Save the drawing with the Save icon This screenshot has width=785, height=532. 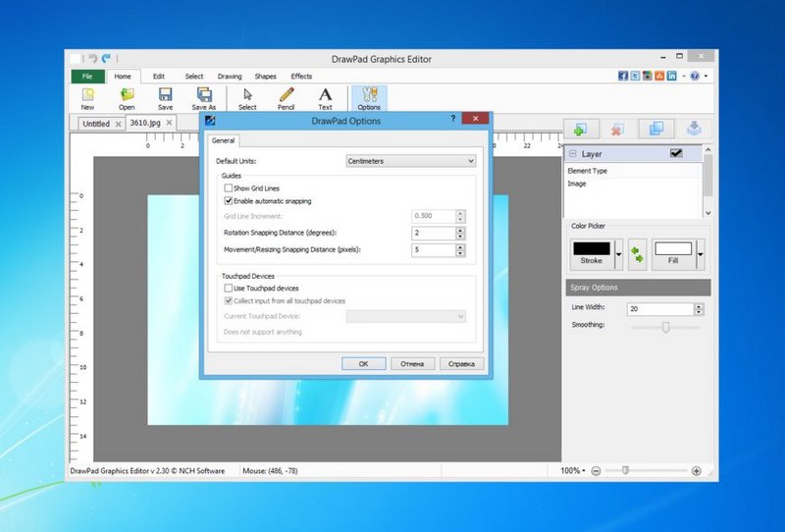click(x=165, y=98)
